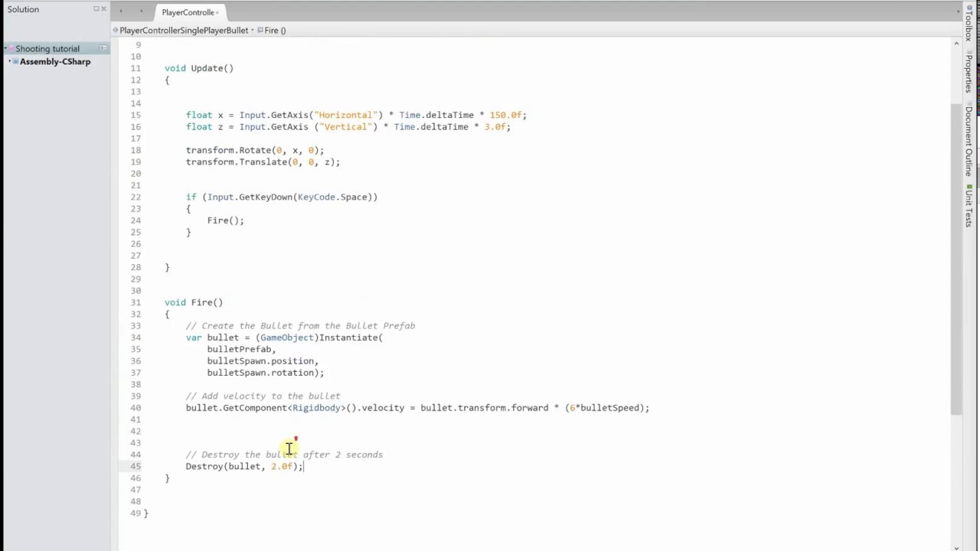Expand the Assembly-CSharp project node
980x551 pixels.
pos(10,61)
